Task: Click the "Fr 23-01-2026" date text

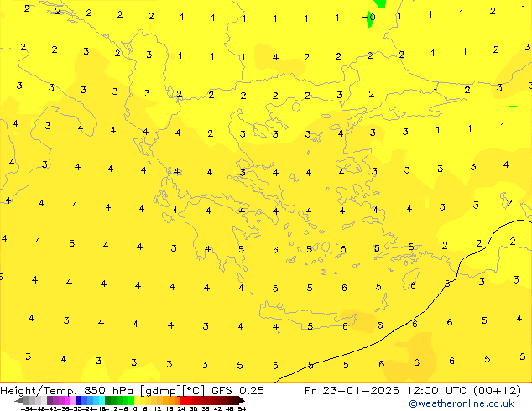Action: pyautogui.click(x=352, y=391)
